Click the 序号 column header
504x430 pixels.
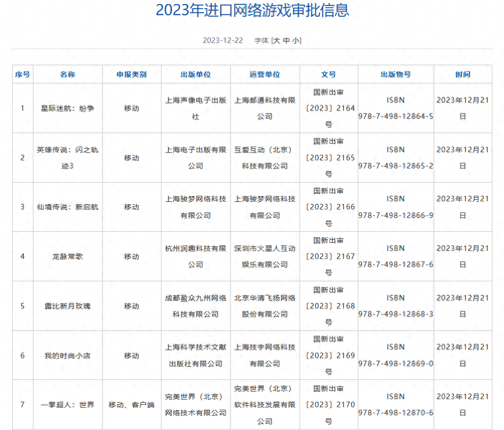coord(22,74)
